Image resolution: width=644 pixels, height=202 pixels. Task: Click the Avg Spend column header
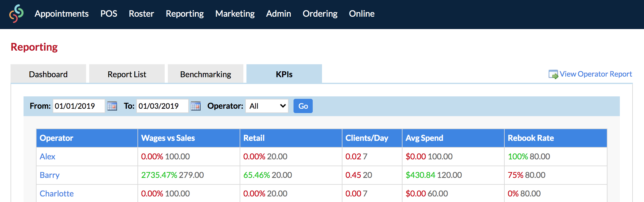coord(453,138)
